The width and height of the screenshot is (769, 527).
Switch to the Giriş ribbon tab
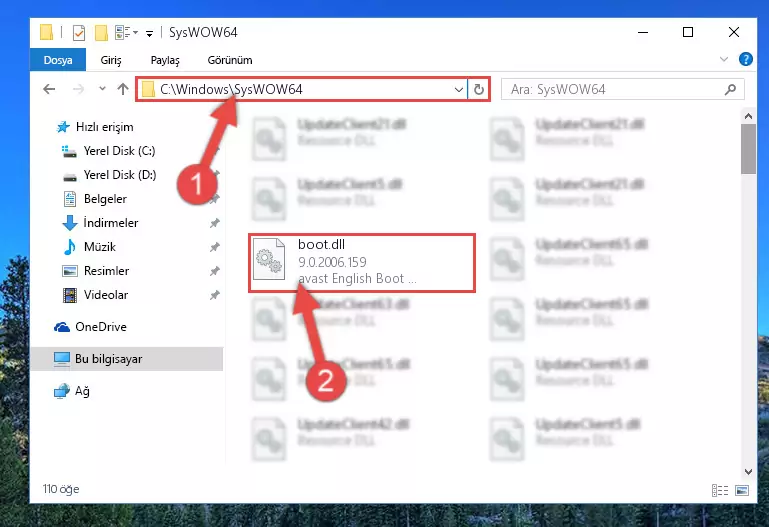click(111, 60)
